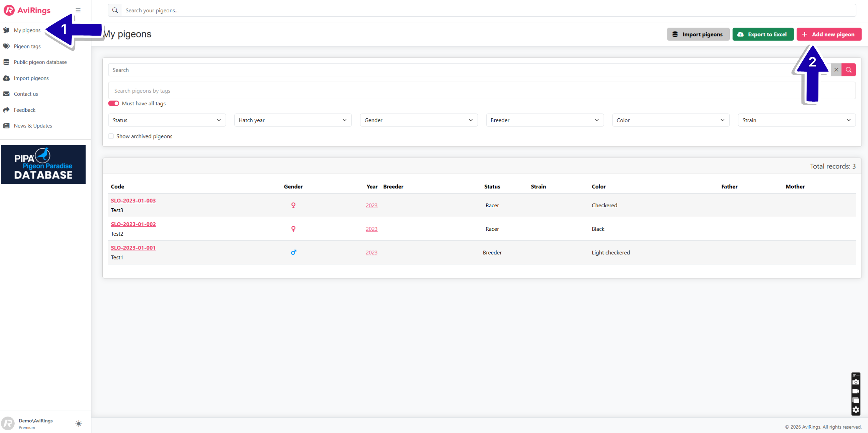The width and height of the screenshot is (868, 433).
Task: Click the male gender icon for SLO-2023-01-001
Action: [293, 253]
